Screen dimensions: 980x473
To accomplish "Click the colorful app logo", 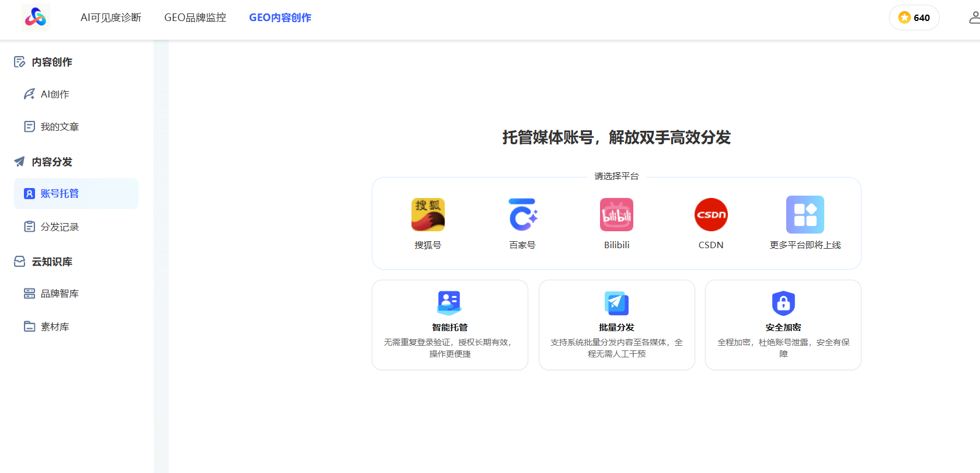I will point(36,18).
